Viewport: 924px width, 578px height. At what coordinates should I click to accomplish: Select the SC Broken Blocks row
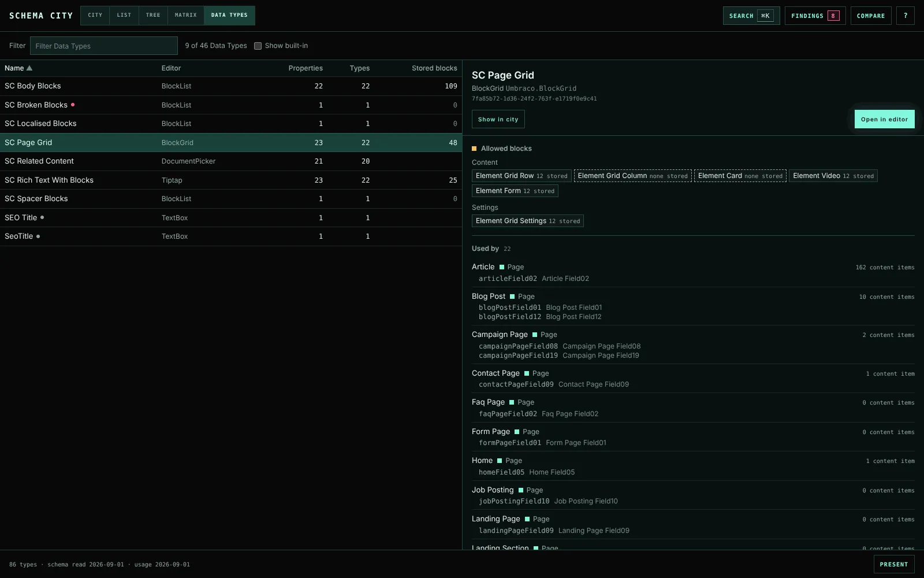point(231,105)
